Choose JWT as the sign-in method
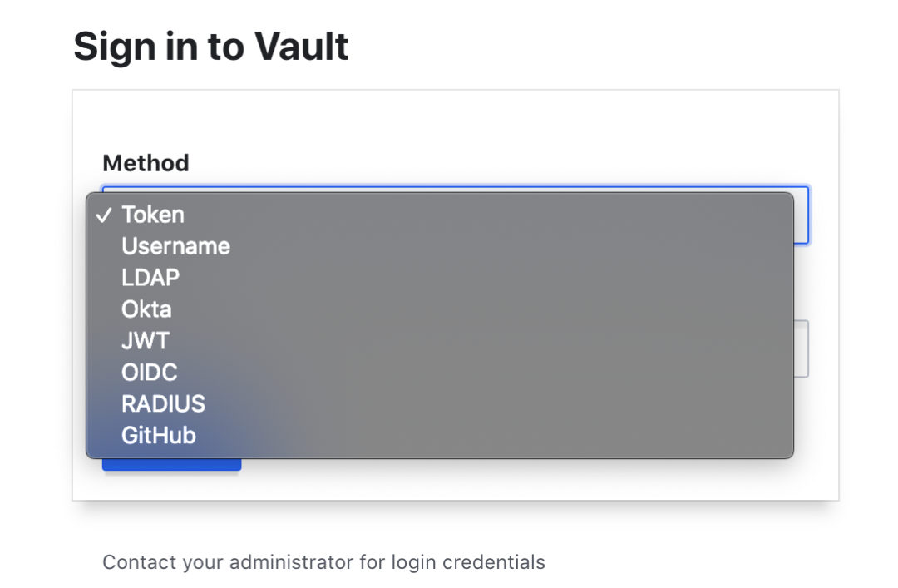 coord(439,341)
